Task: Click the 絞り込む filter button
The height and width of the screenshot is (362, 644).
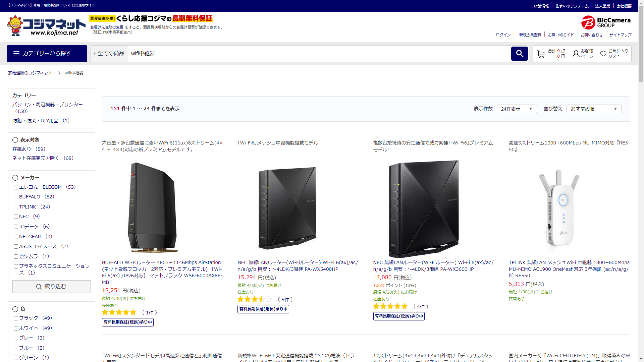Action: tap(52, 287)
